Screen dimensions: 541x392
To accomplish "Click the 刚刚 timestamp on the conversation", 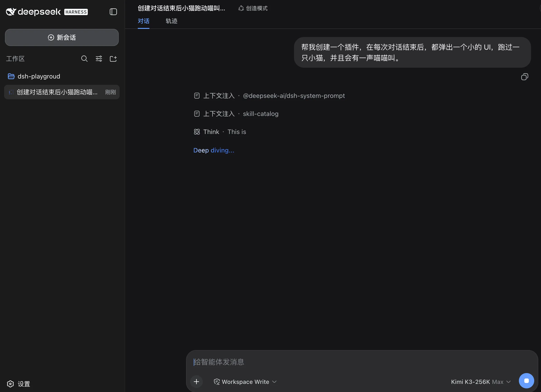I will [x=110, y=92].
